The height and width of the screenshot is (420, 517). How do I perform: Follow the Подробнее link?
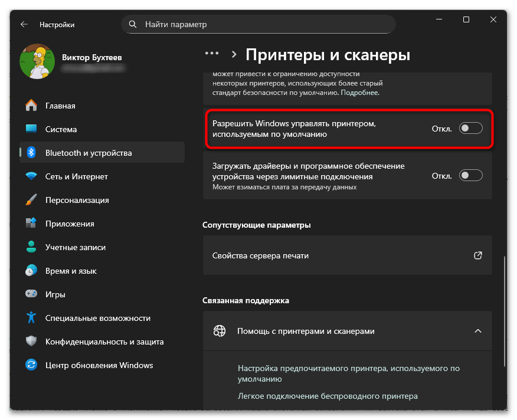pos(360,93)
